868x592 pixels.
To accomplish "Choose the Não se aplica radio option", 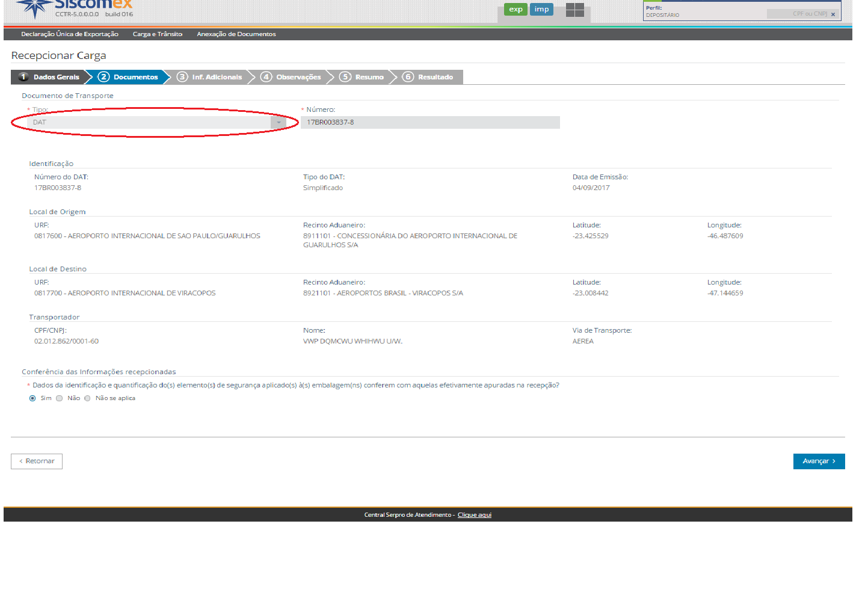I will click(x=88, y=398).
